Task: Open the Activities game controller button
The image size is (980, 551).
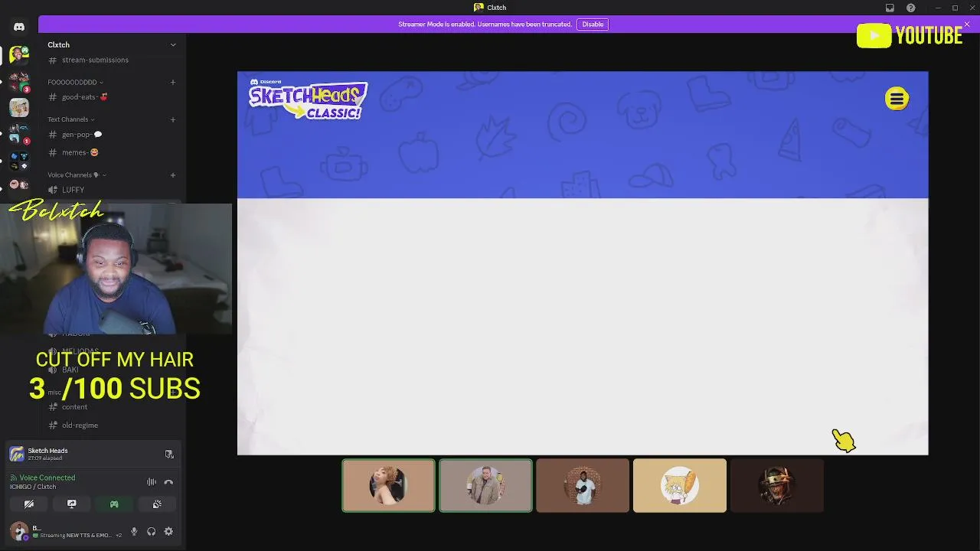Action: (114, 504)
